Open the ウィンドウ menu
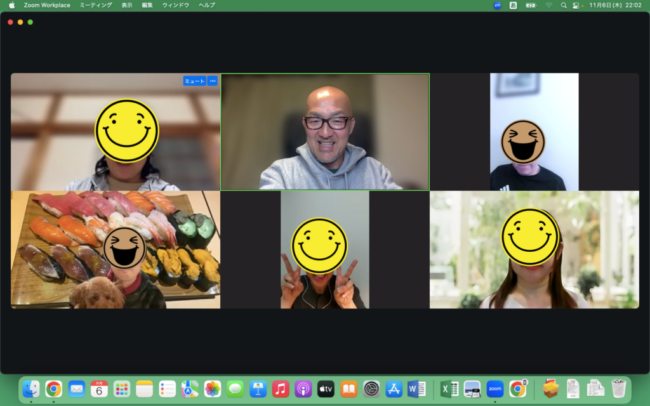 (x=179, y=5)
